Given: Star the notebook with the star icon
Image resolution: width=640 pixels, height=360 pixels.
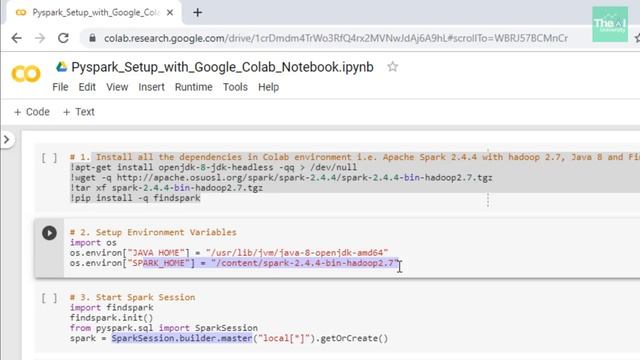Looking at the screenshot, I should 393,67.
